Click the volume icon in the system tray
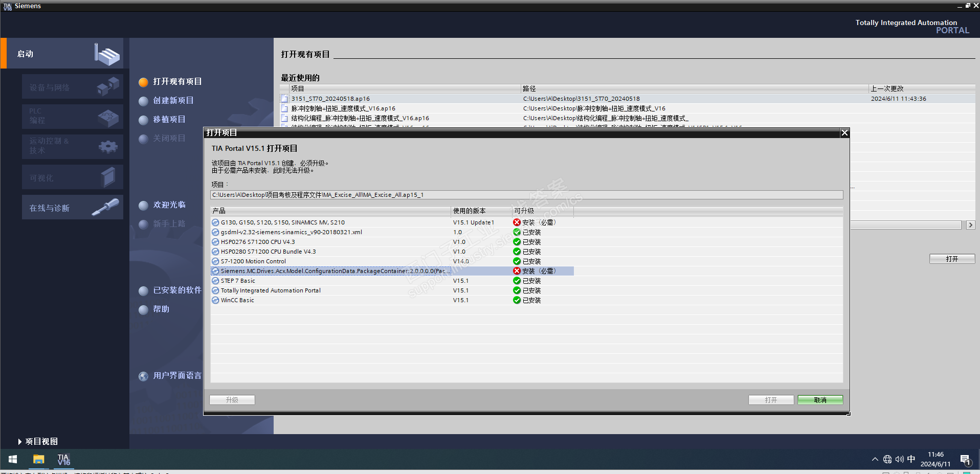The width and height of the screenshot is (980, 474). 899,459
